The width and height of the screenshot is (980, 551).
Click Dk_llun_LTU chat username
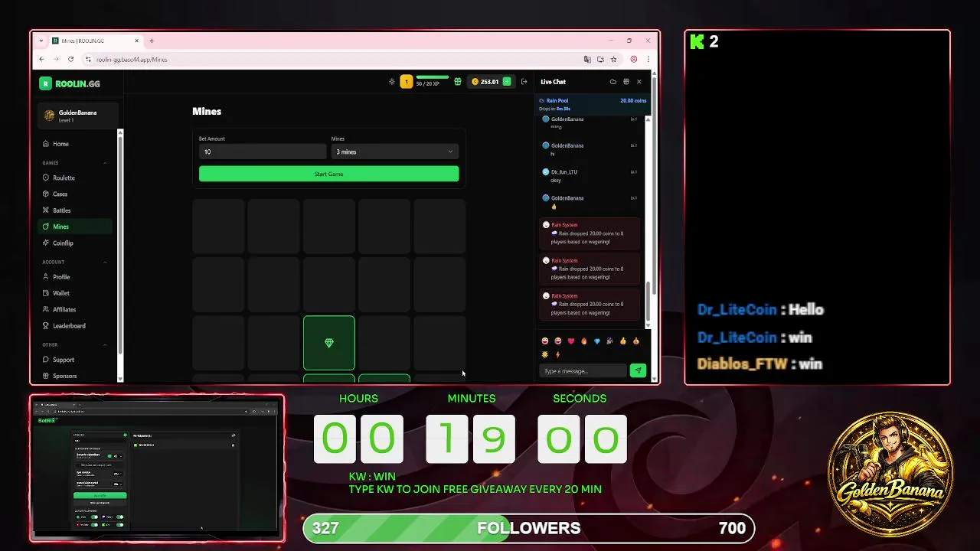click(564, 172)
